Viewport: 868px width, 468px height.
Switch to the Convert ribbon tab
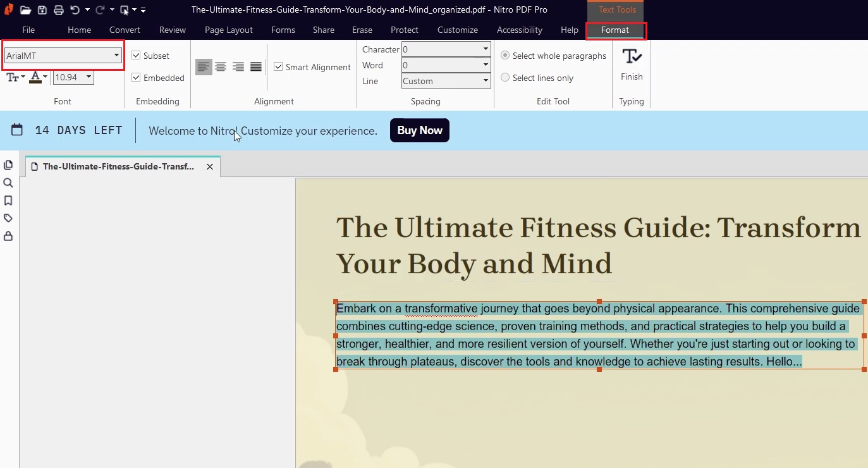(x=125, y=30)
